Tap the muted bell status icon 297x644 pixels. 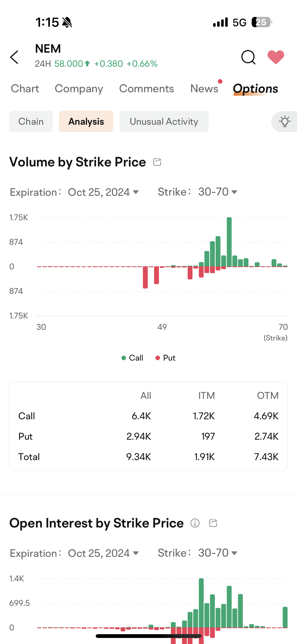coord(67,22)
